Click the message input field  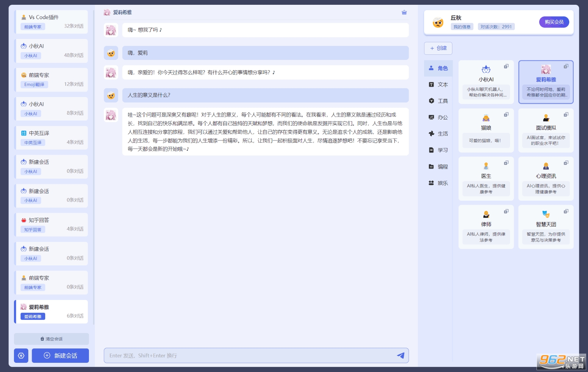pyautogui.click(x=250, y=355)
